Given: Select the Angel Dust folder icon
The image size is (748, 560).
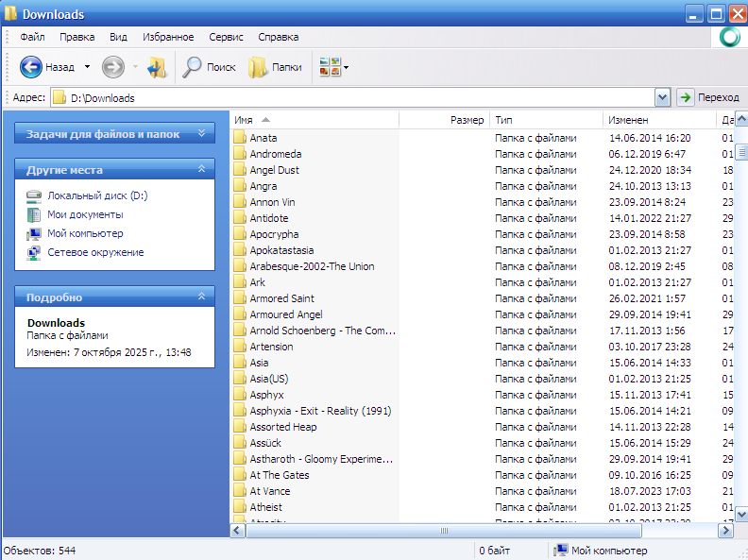Looking at the screenshot, I should pos(240,170).
